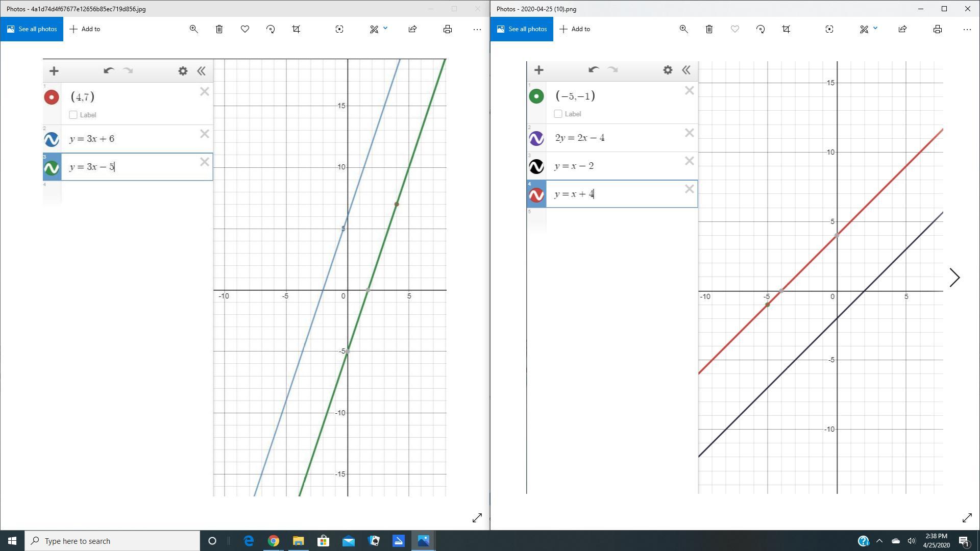Toggle the heart favorite icon in right window
This screenshot has width=980, height=551.
(x=735, y=29)
